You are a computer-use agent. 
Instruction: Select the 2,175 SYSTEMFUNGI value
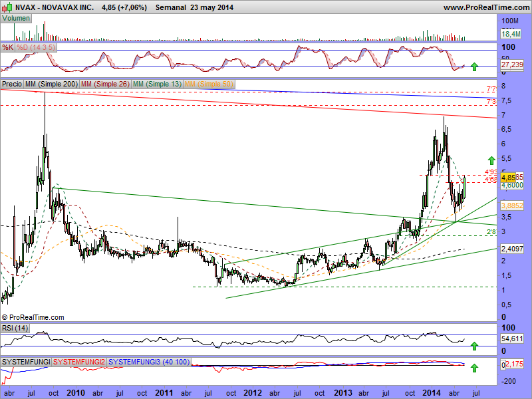point(514,364)
